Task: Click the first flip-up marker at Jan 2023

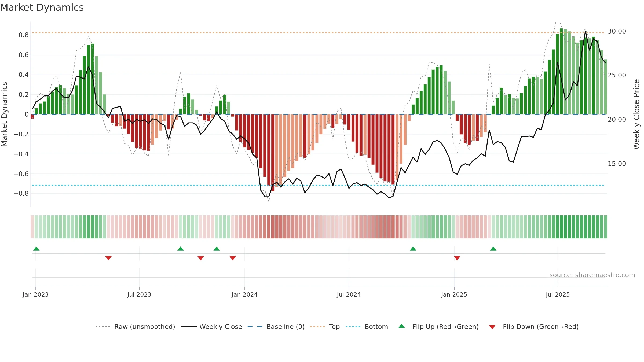Action: (x=36, y=249)
